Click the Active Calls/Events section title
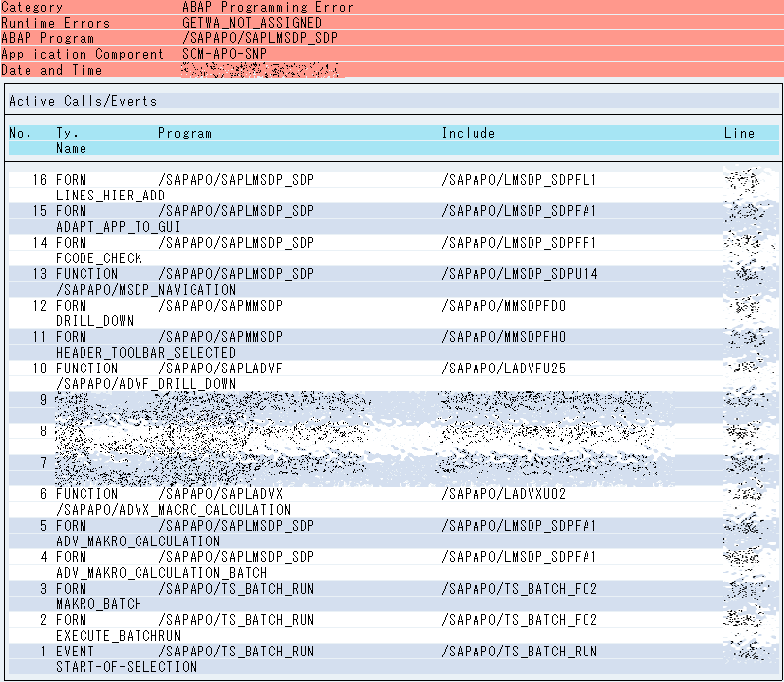The image size is (784, 682). click(83, 101)
